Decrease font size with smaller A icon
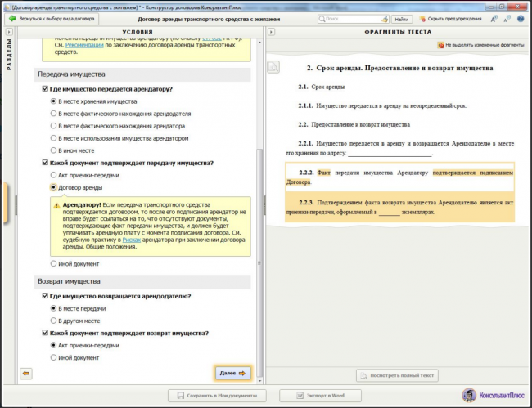 (x=507, y=19)
